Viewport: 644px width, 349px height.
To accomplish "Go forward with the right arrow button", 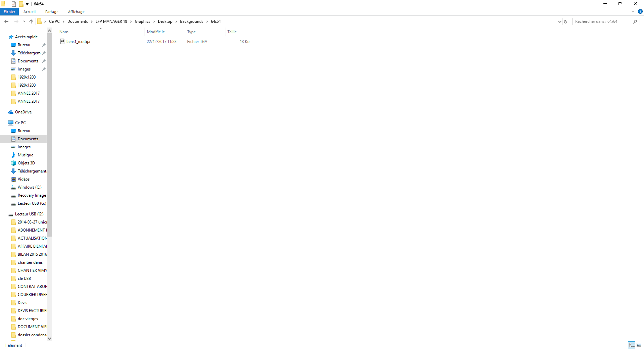I will coord(16,21).
